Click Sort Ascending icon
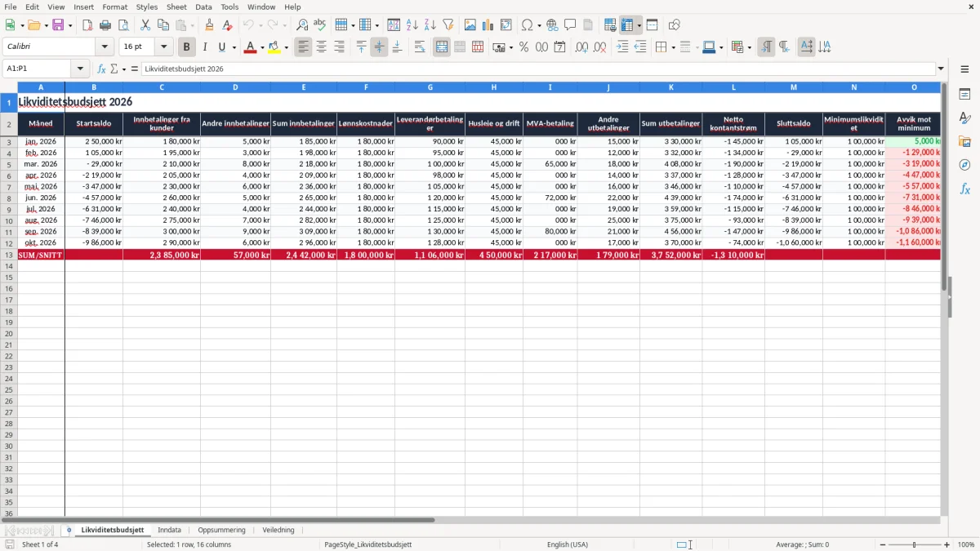This screenshot has width=980, height=551. click(x=412, y=25)
